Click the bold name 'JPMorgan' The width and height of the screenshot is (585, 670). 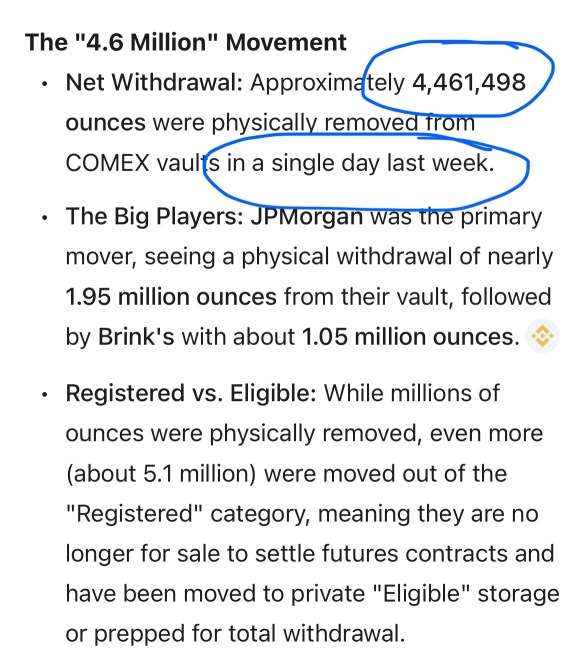click(306, 216)
